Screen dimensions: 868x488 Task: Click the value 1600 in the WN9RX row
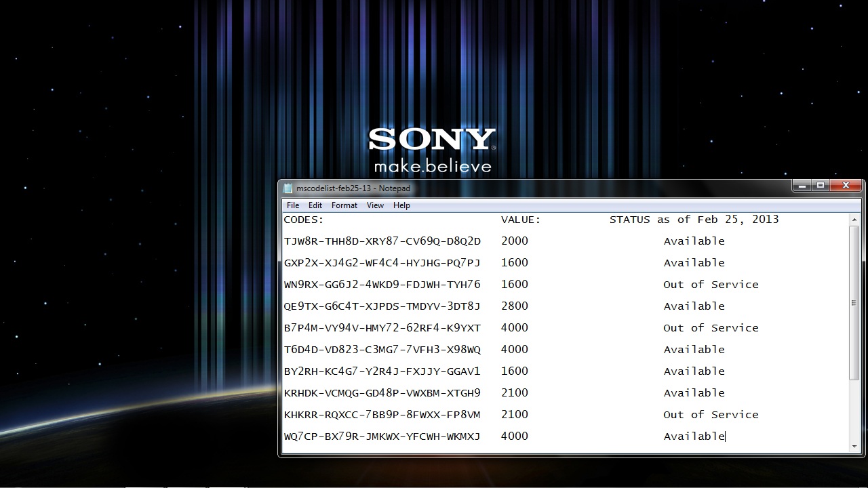tap(514, 285)
